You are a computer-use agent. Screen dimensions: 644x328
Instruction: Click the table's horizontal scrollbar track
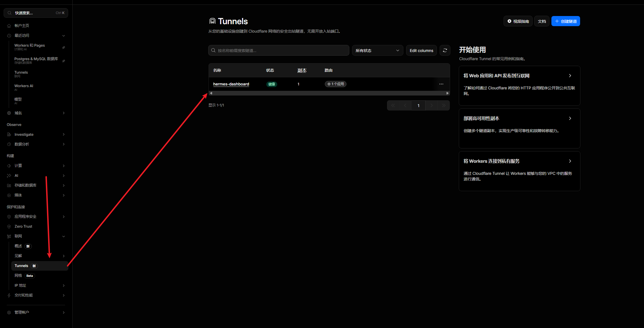(x=329, y=93)
